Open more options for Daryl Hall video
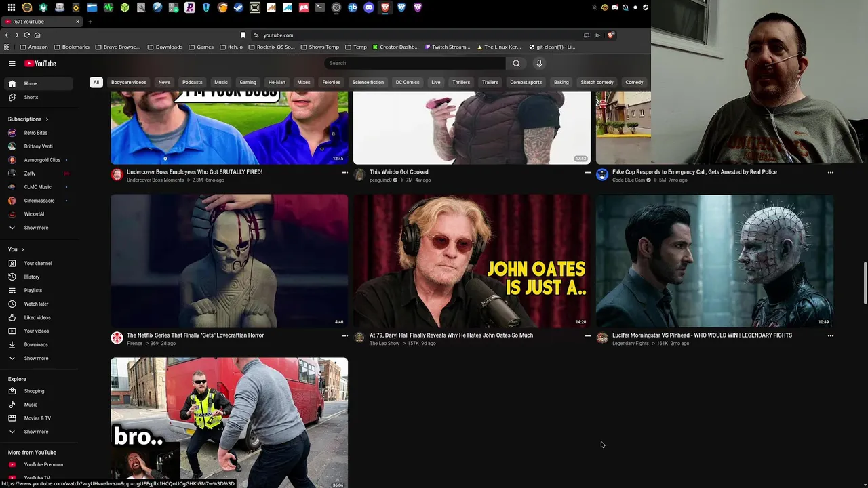 click(587, 335)
